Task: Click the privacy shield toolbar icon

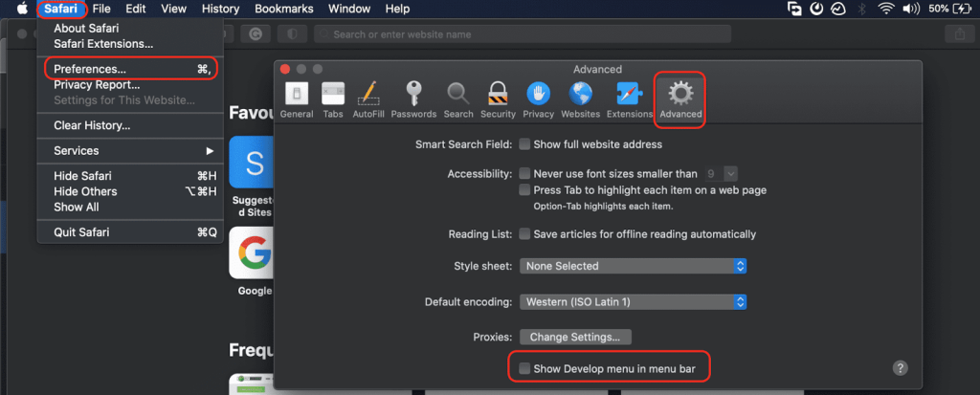Action: [292, 34]
